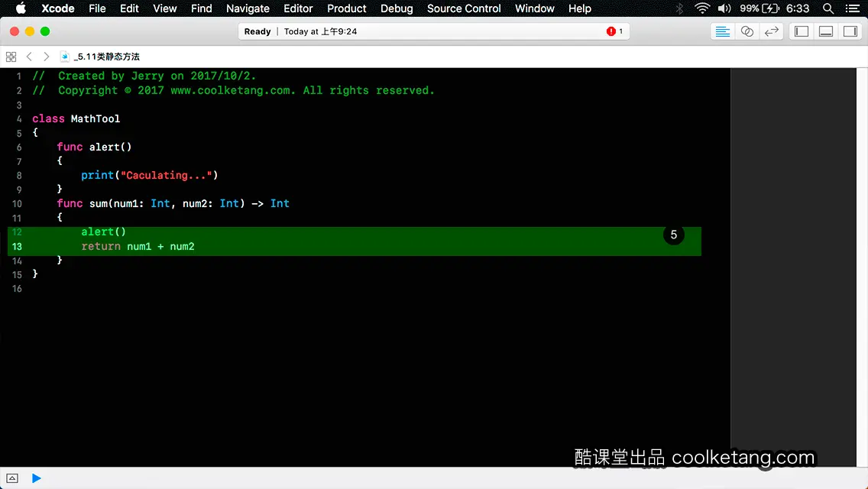This screenshot has width=868, height=489.
Task: Run the playground with the play button
Action: pyautogui.click(x=36, y=478)
